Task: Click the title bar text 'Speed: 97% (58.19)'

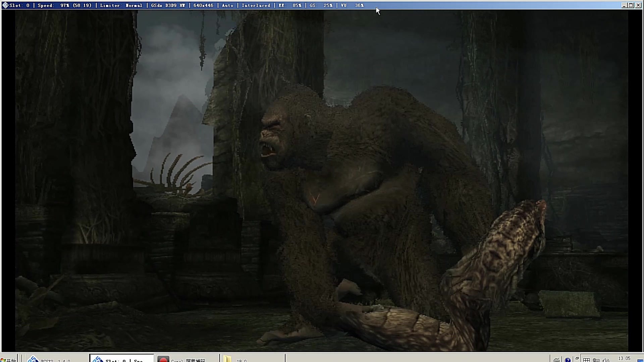Action: (64, 5)
